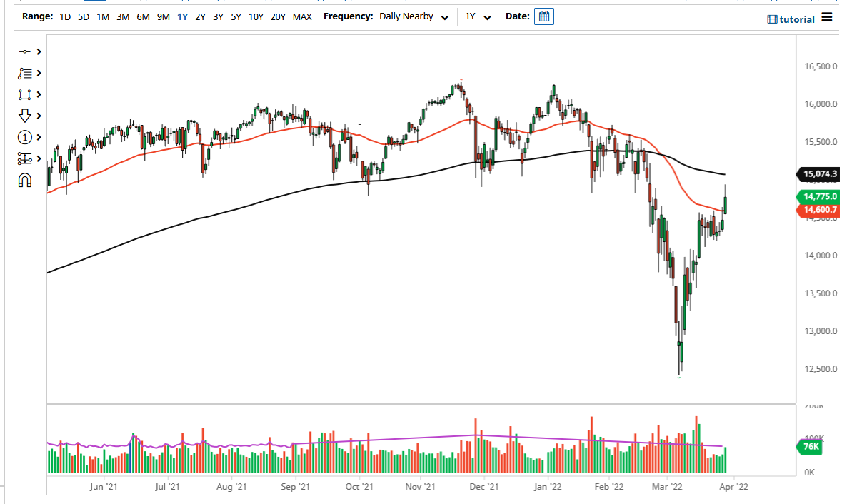Set range to 1D
Viewport: 847px width, 504px height.
65,16
